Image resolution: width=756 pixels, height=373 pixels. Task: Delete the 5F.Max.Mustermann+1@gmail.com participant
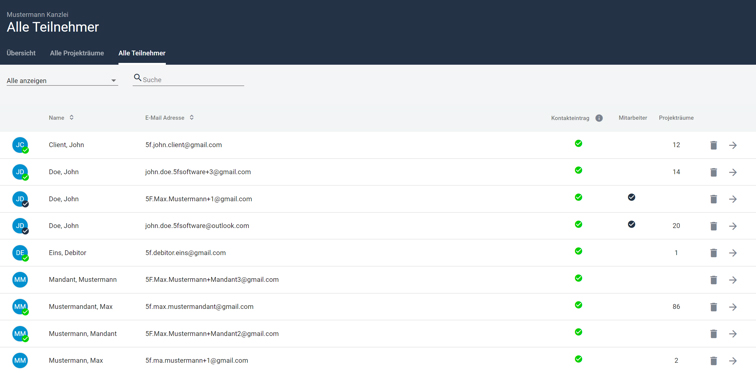click(x=714, y=199)
